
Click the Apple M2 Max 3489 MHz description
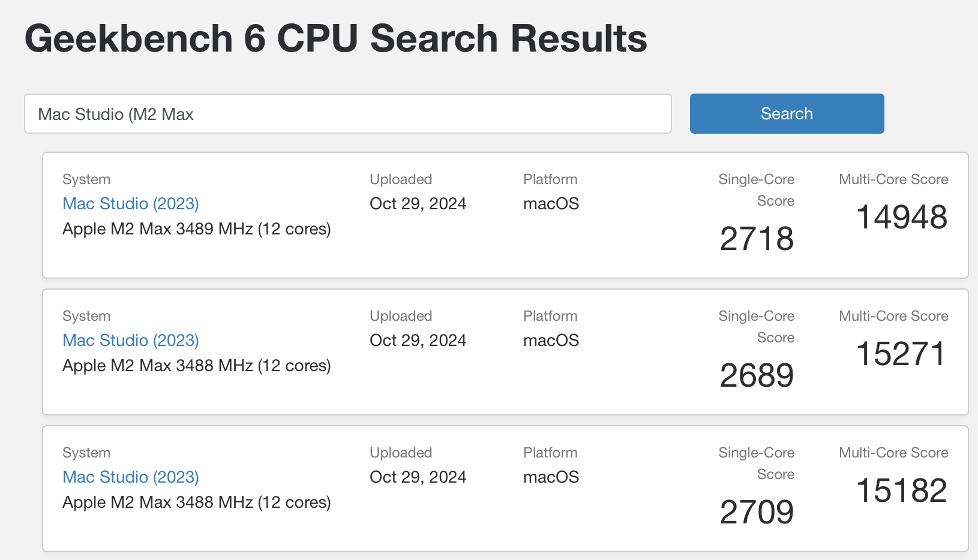(x=196, y=228)
